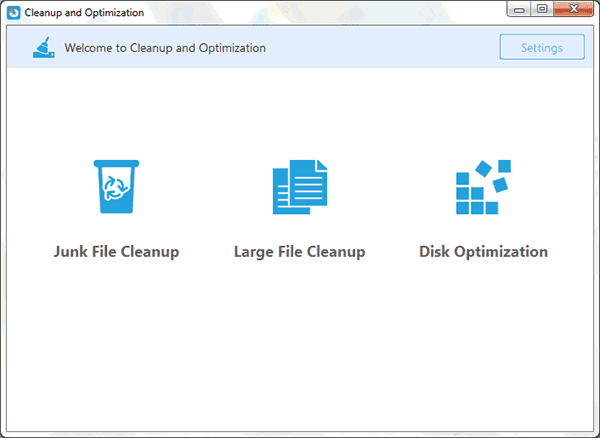Select the Junk File Cleanup label
This screenshot has width=600, height=438.
click(x=116, y=252)
